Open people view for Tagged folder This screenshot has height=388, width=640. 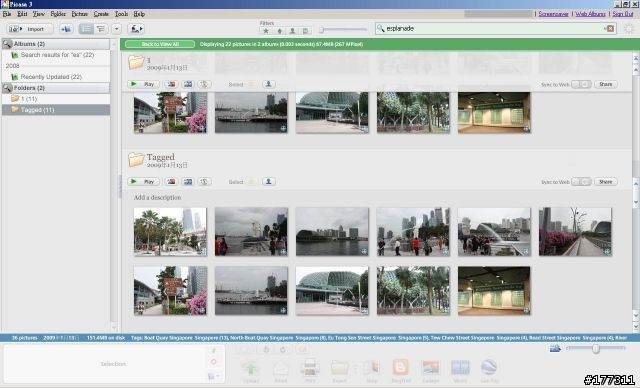tap(269, 182)
